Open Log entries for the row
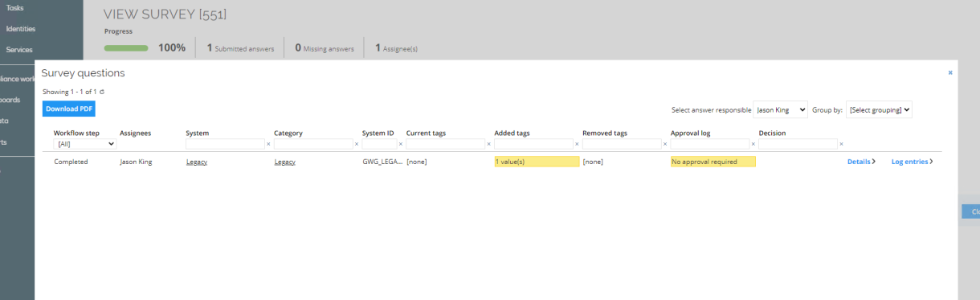980x300 pixels. [913, 162]
